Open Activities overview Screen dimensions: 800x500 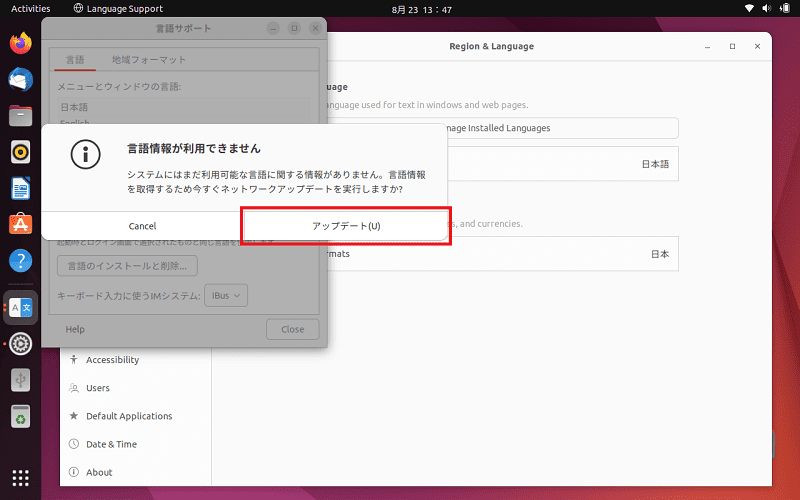(31, 9)
